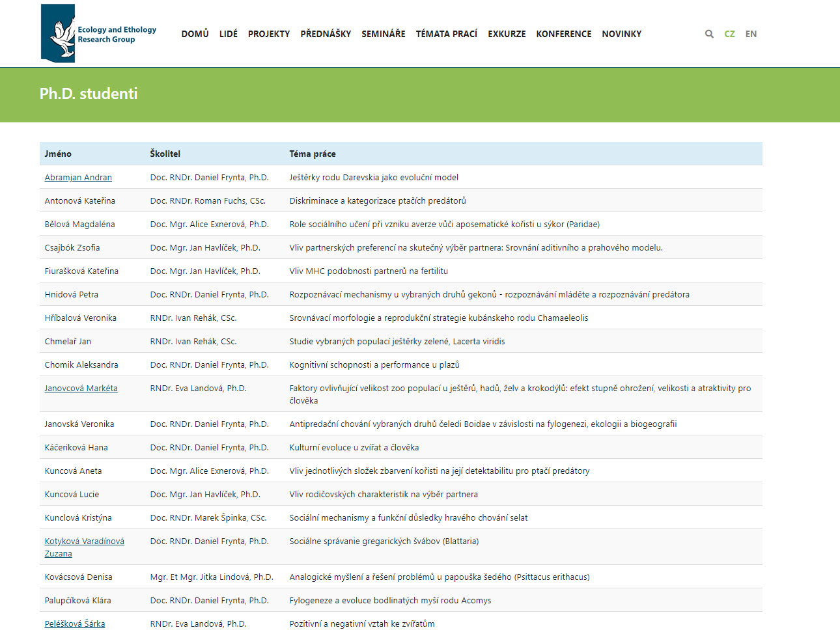Select the name Palupčíková Klára
Screen dimensions: 840x630
pos(77,600)
